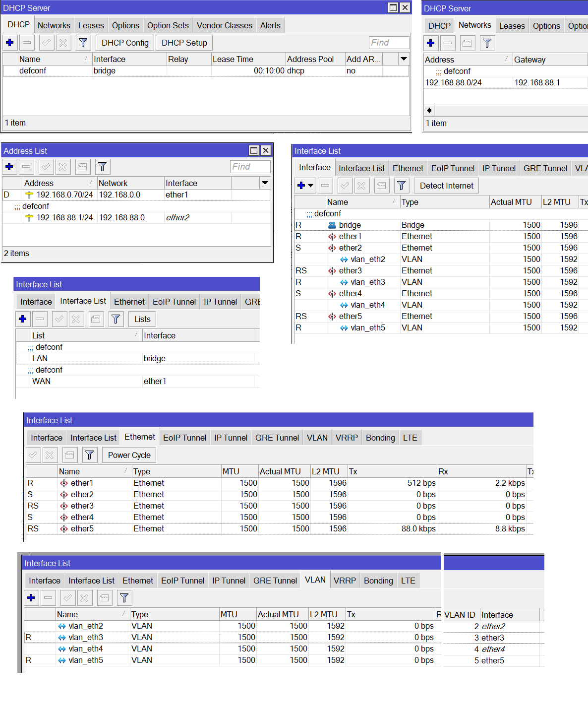588x716 pixels.
Task: Open the column dropdown in Address List header
Action: point(265,183)
